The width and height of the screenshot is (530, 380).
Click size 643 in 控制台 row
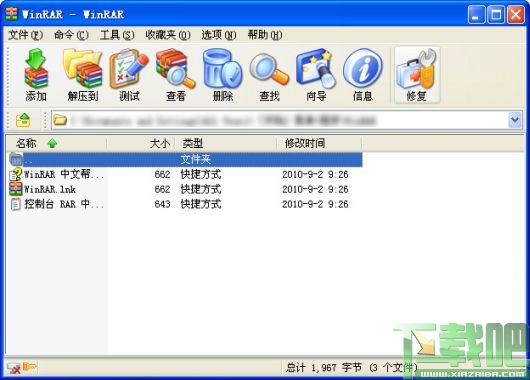point(162,204)
